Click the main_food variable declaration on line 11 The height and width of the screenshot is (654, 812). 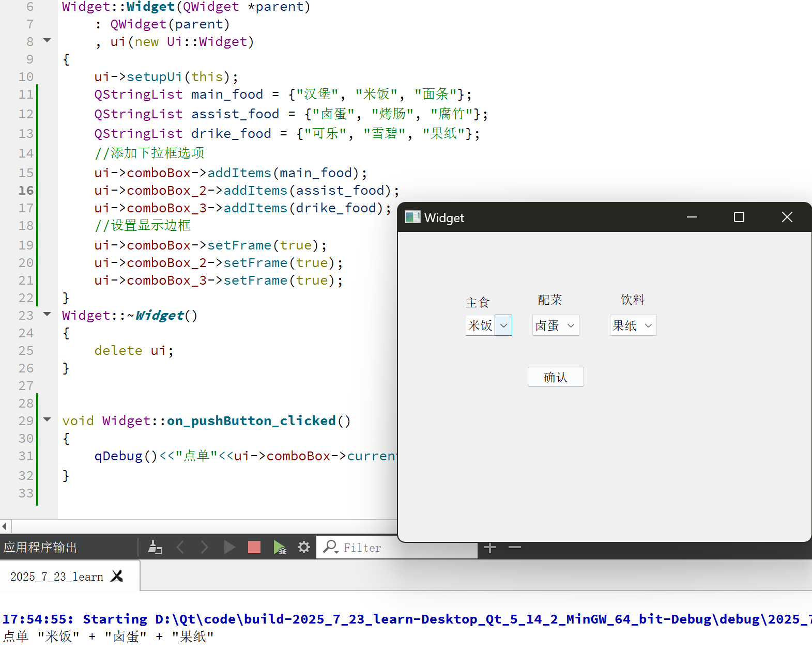(x=227, y=95)
